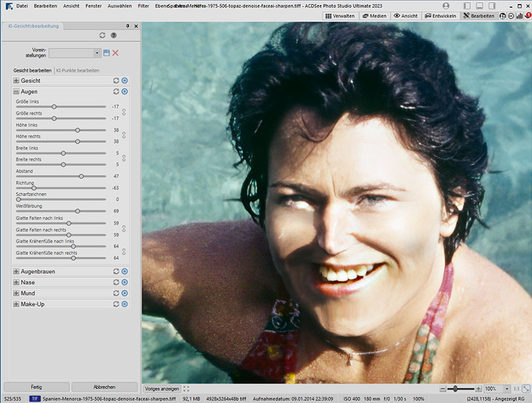The height and width of the screenshot is (403, 532).
Task: Click the user account icon
Action: [x=446, y=5]
